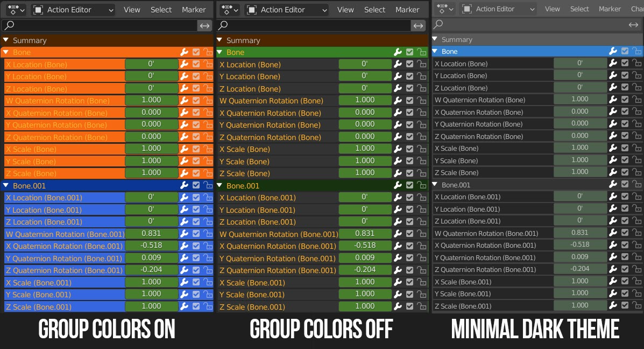Click the wrench on W Quaternion Rotation (Bone)
This screenshot has height=349, width=644.
click(184, 100)
